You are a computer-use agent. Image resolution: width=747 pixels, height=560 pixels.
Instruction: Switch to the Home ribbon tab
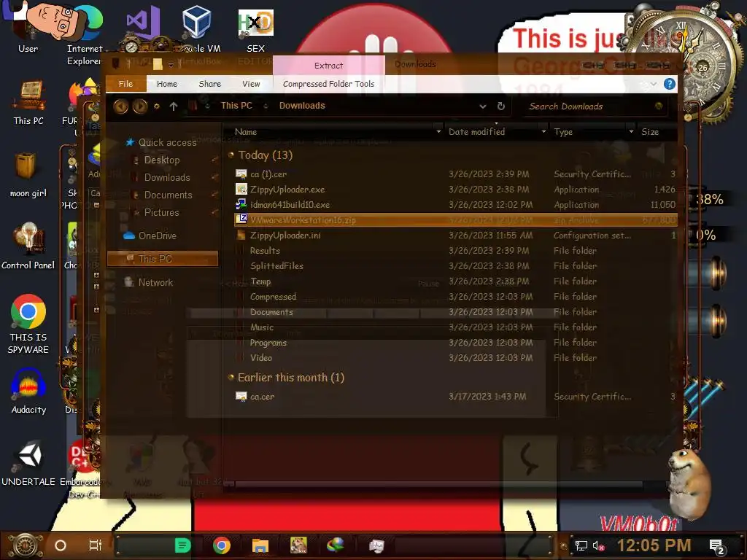pos(167,84)
